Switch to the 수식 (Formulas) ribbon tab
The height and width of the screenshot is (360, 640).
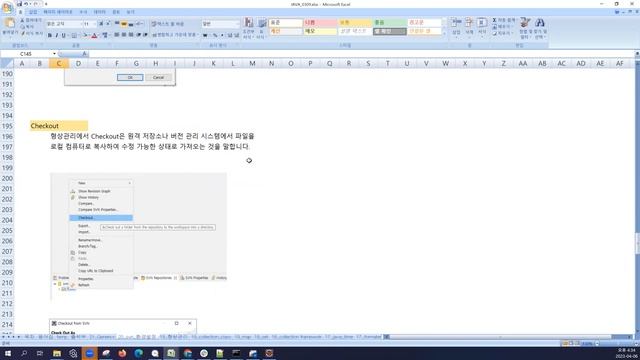click(x=83, y=12)
